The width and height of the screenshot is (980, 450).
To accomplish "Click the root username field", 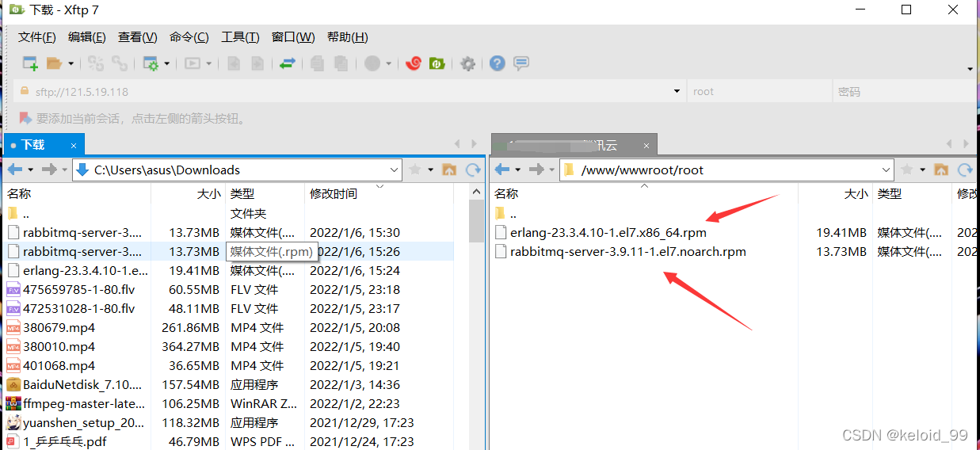I will pyautogui.click(x=759, y=91).
